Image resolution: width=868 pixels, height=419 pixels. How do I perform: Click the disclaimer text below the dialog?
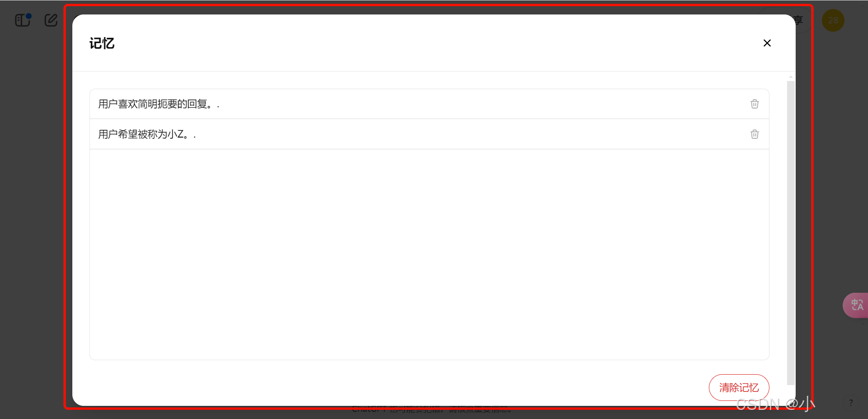(x=432, y=409)
